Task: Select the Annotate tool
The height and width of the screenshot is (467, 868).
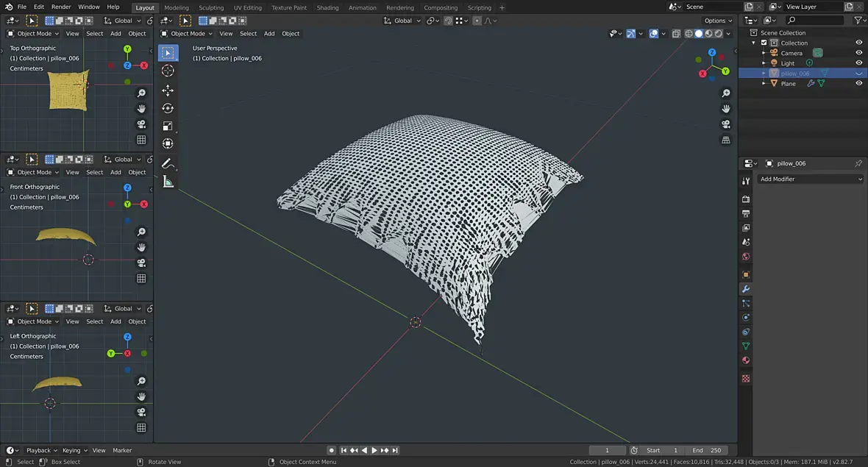Action: [168, 163]
